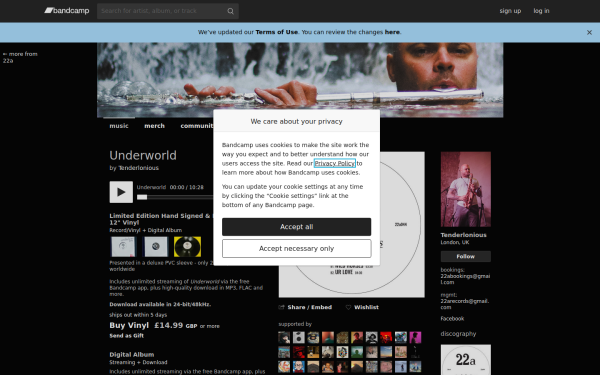
Task: Open the 22a discography album cover
Action: 466,360
